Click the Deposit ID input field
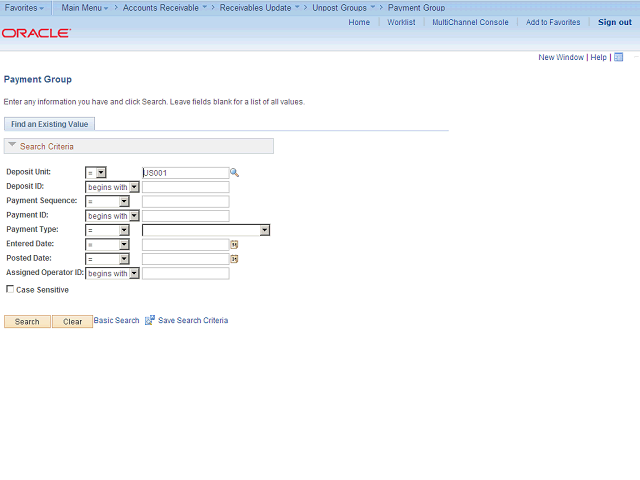The image size is (640, 480). 186,187
